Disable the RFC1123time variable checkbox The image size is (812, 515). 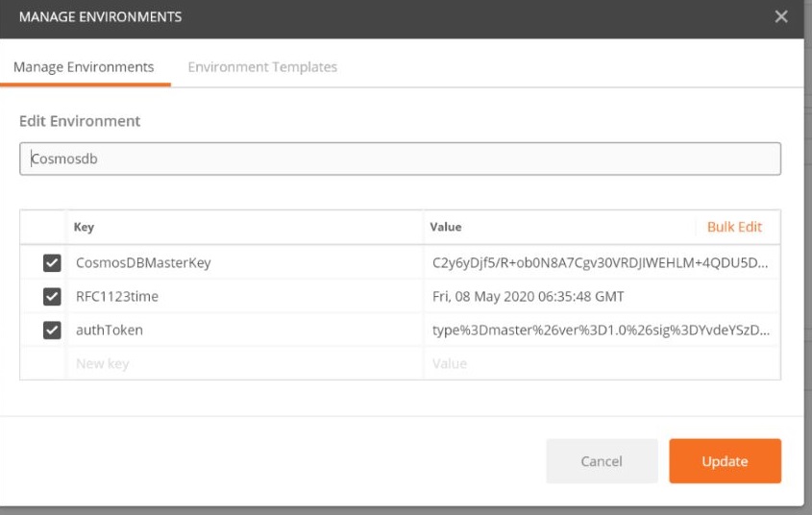[x=52, y=297]
